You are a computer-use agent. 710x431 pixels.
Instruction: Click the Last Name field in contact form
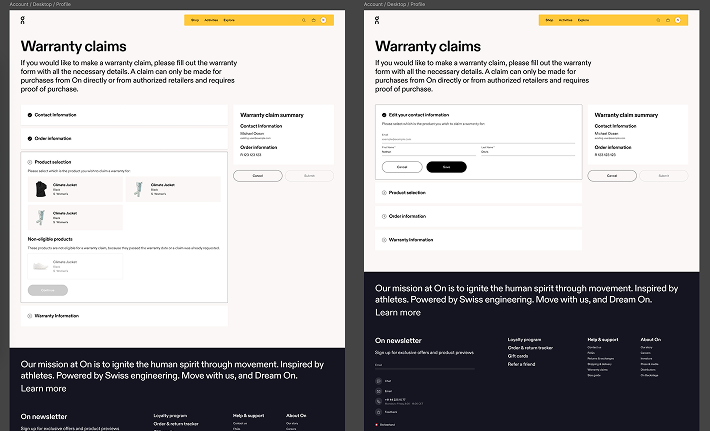pos(528,151)
